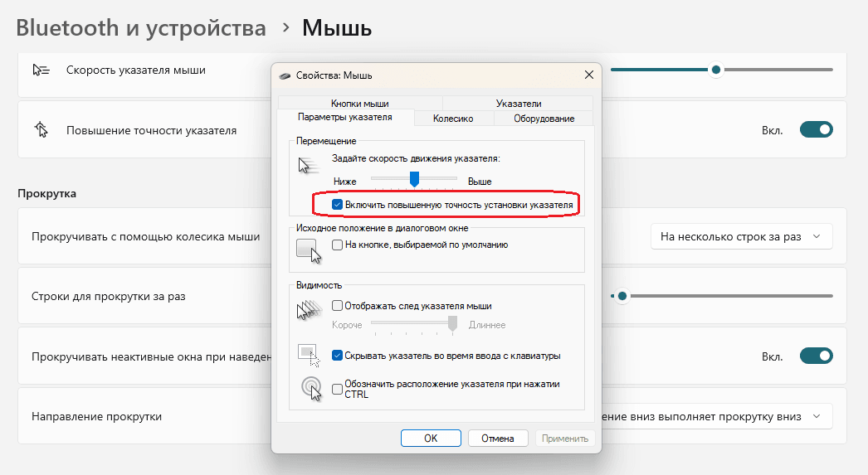868x475 pixels.
Task: Close the Свойства: Мышь dialog
Action: click(x=589, y=75)
